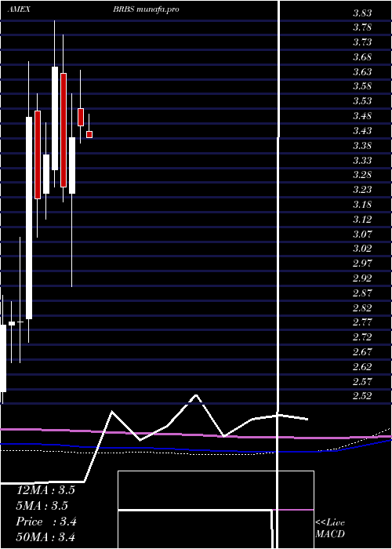Click the 50MA : 3.4 legend entry

tap(45, 536)
